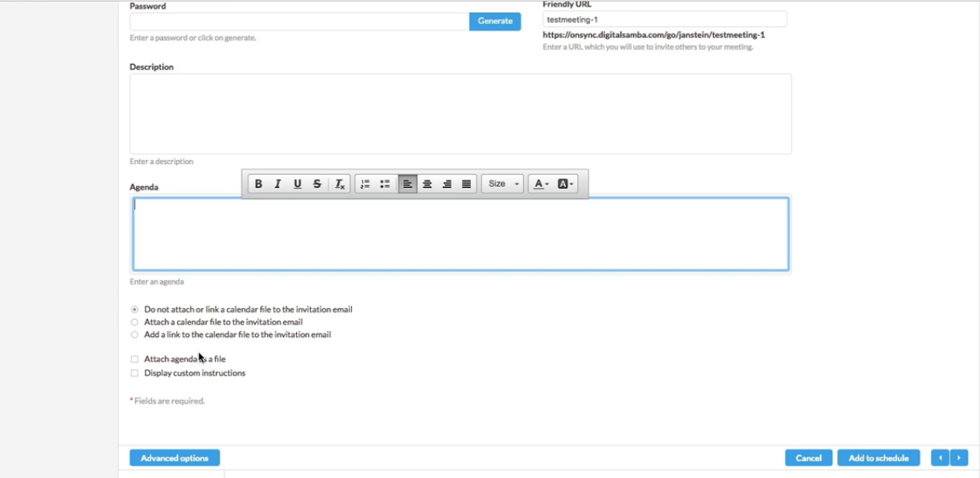
Task: Select 'Do not attach or link a calendar file' option
Action: [134, 309]
